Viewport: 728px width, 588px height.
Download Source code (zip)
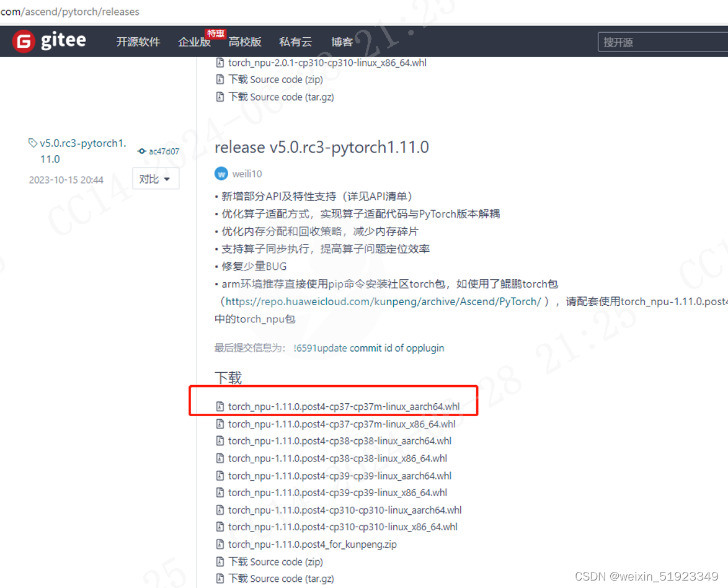[275, 561]
